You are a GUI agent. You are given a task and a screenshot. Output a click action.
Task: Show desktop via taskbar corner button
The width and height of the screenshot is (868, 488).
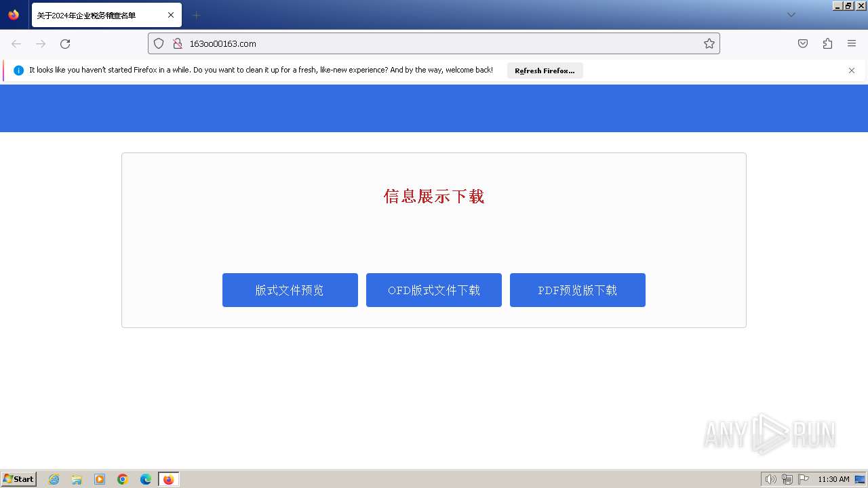pyautogui.click(x=860, y=479)
